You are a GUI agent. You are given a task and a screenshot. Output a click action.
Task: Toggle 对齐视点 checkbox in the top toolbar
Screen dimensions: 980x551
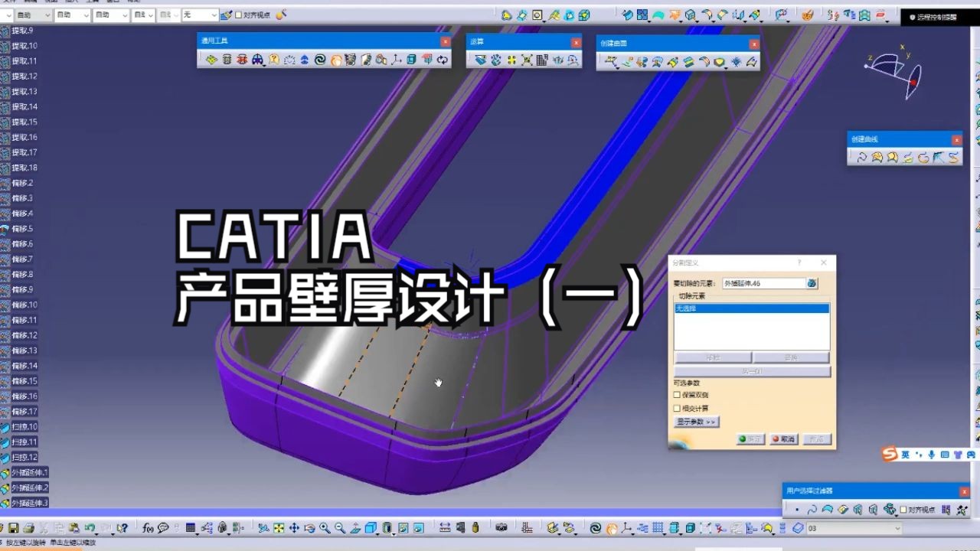(x=238, y=15)
